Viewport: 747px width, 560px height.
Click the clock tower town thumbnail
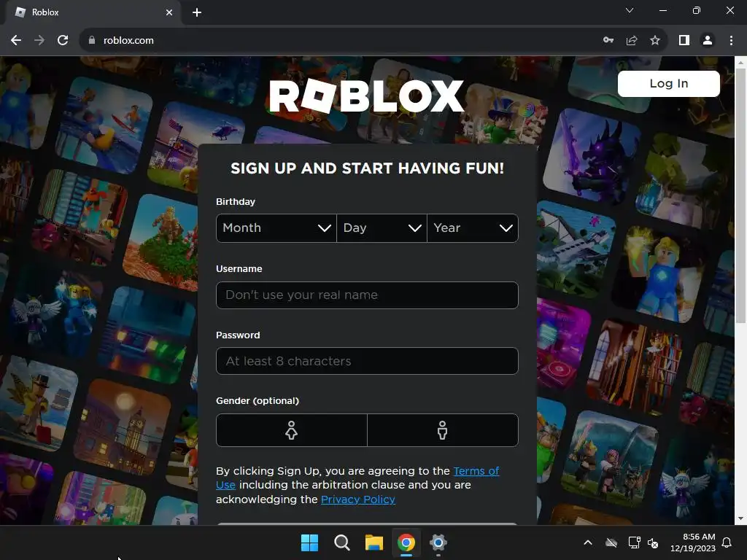[123, 427]
